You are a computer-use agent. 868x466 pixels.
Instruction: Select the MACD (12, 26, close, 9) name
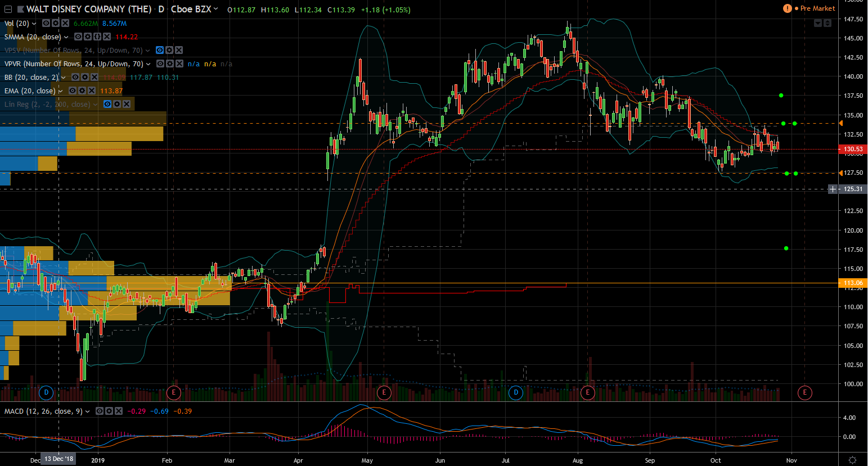(x=43, y=411)
